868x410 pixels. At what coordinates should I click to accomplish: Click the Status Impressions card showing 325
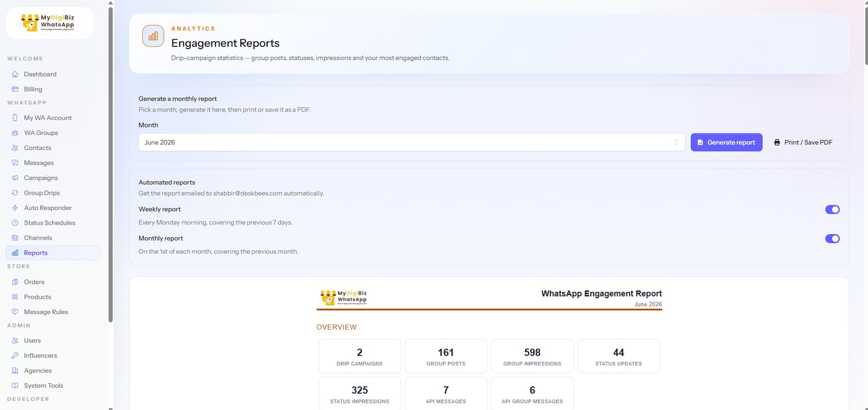point(360,393)
